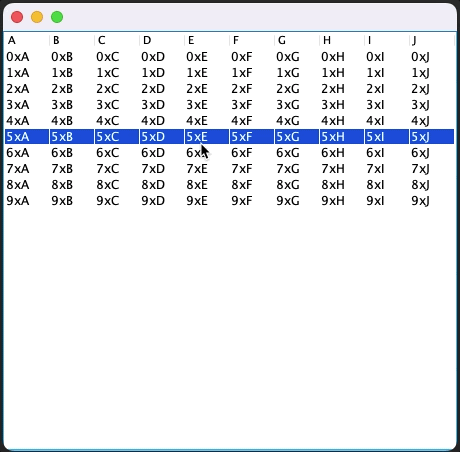Viewport: 460px width, 452px height.
Task: Select cell 9xD
Action: coord(162,201)
